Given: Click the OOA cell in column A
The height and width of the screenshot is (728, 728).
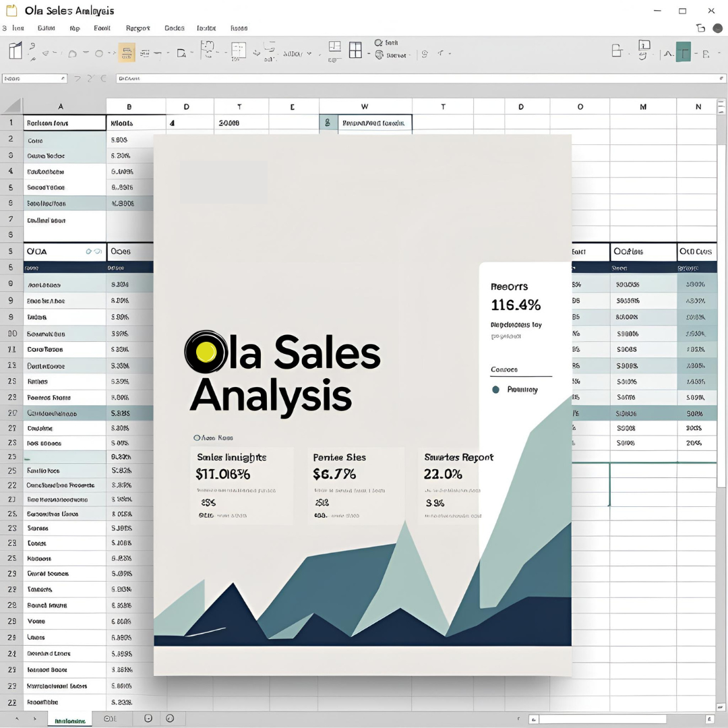Looking at the screenshot, I should coord(65,251).
